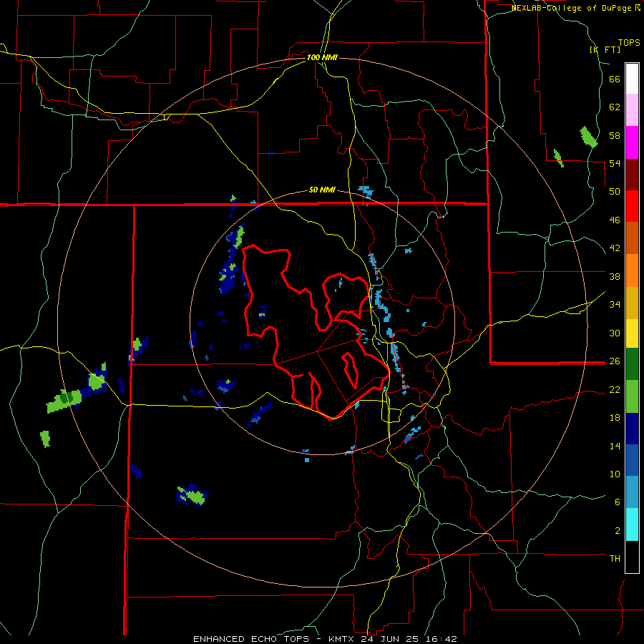Click the legend value 14
Image resolution: width=644 pixels, height=644 pixels.
tap(615, 446)
